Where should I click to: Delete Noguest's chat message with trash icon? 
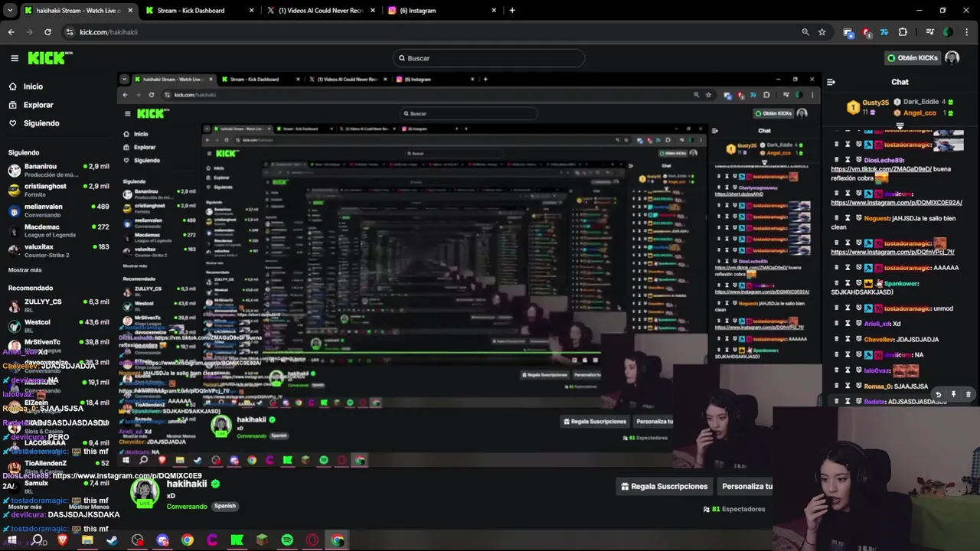[x=836, y=218]
